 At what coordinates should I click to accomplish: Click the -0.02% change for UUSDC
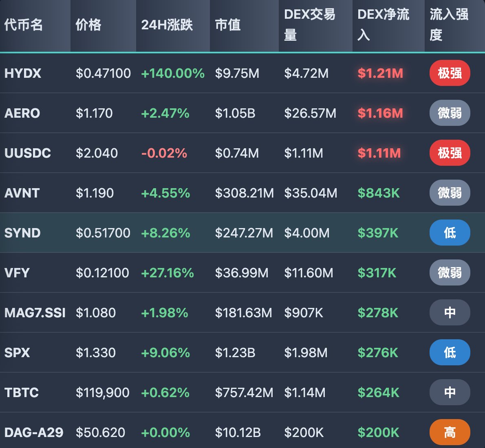(x=164, y=153)
